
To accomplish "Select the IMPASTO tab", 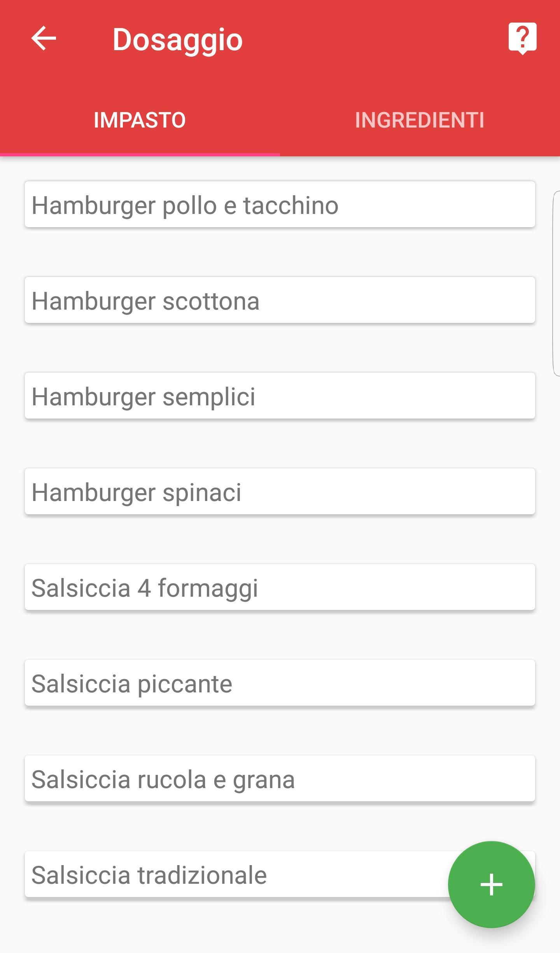I will (140, 120).
